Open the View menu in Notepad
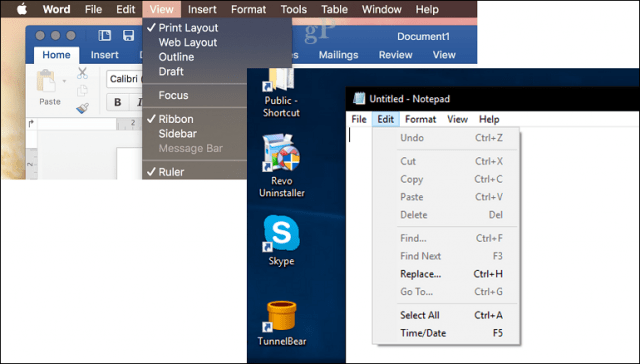The image size is (640, 364). [457, 119]
